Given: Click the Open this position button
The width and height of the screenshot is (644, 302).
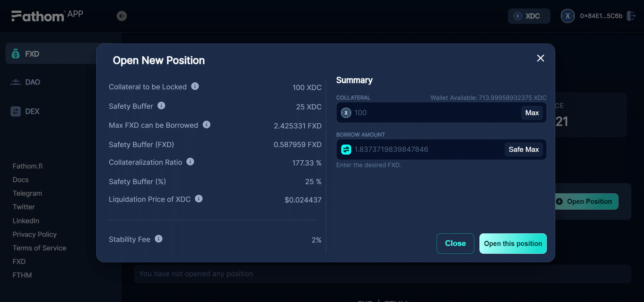Looking at the screenshot, I should pyautogui.click(x=513, y=244).
